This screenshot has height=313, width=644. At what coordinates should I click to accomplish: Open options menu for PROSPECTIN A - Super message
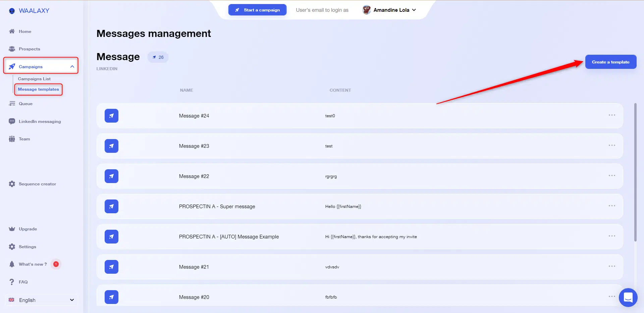(612, 206)
